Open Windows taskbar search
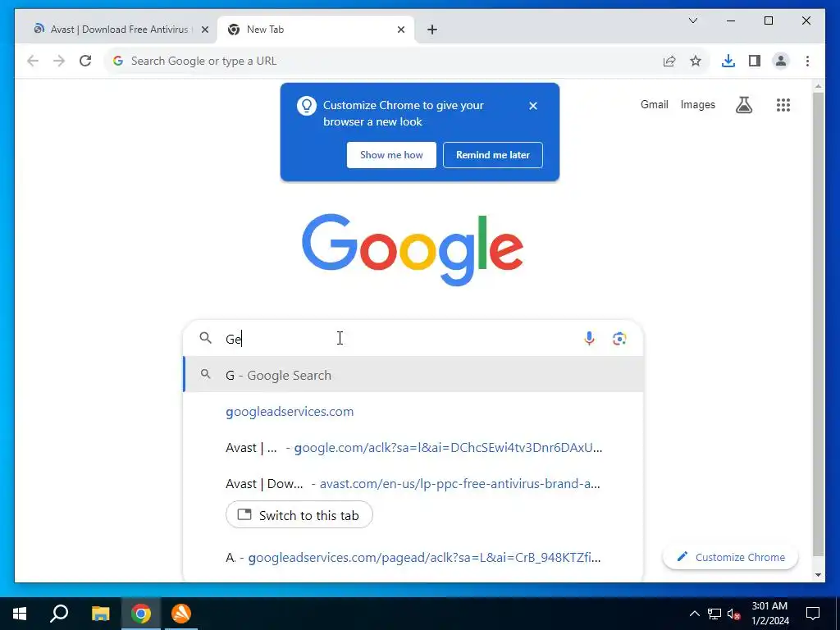The height and width of the screenshot is (630, 840). (x=59, y=614)
